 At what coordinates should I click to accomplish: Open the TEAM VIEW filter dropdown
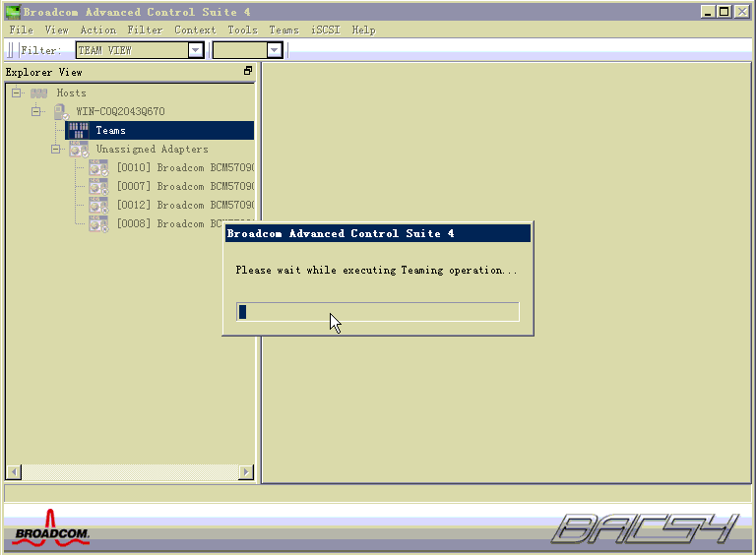coord(195,50)
